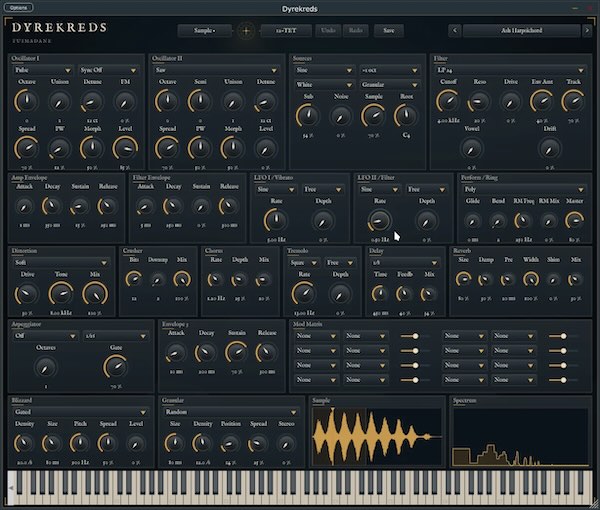Open the Filter LP 24 type dropdown
Screen dimensions: 600x510
click(x=511, y=70)
